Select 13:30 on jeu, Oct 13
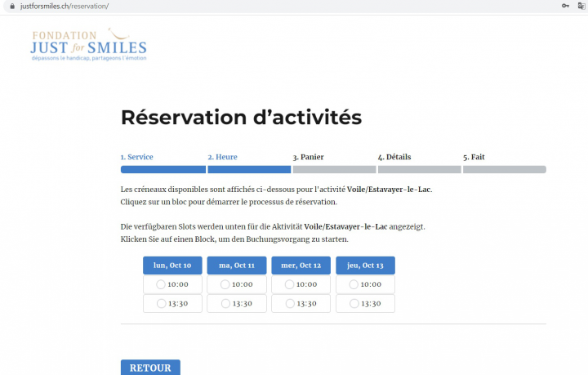Viewport: 588px width, 375px height. point(365,303)
